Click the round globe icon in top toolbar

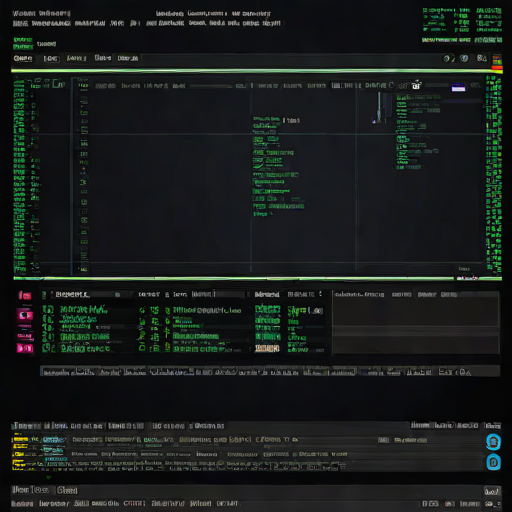[464, 59]
